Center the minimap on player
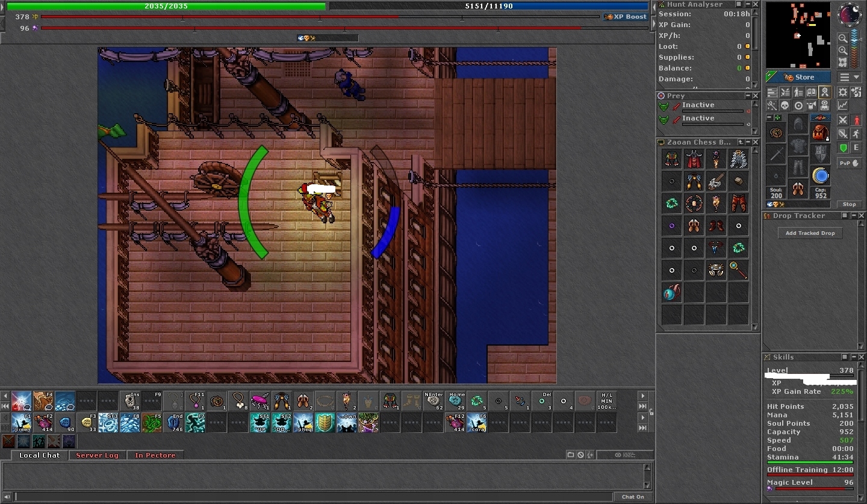The width and height of the screenshot is (867, 504). point(843,61)
